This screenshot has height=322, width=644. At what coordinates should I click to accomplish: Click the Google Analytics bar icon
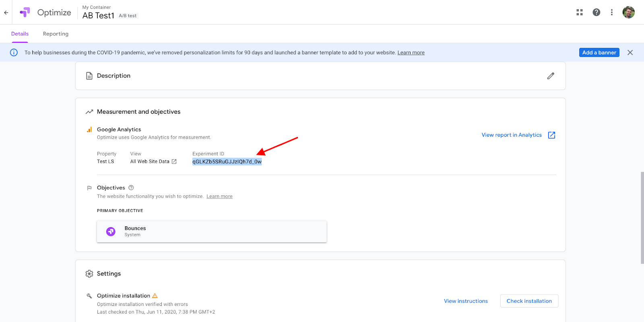89,129
